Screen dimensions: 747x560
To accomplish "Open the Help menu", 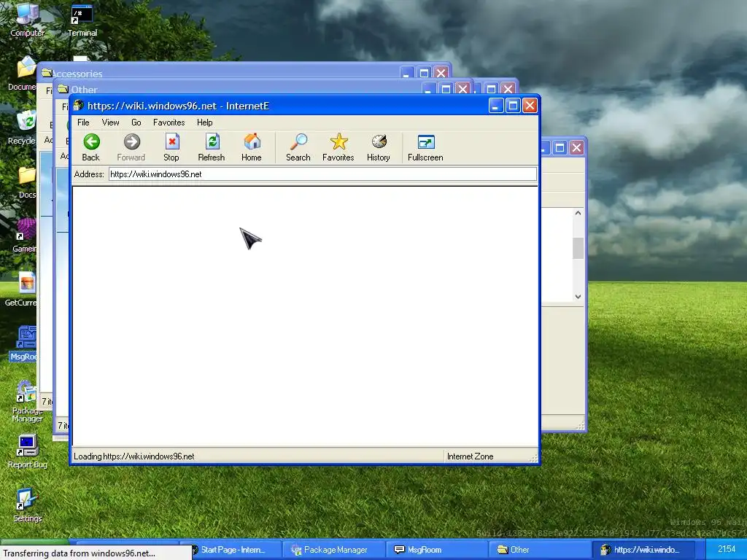I will click(x=205, y=122).
